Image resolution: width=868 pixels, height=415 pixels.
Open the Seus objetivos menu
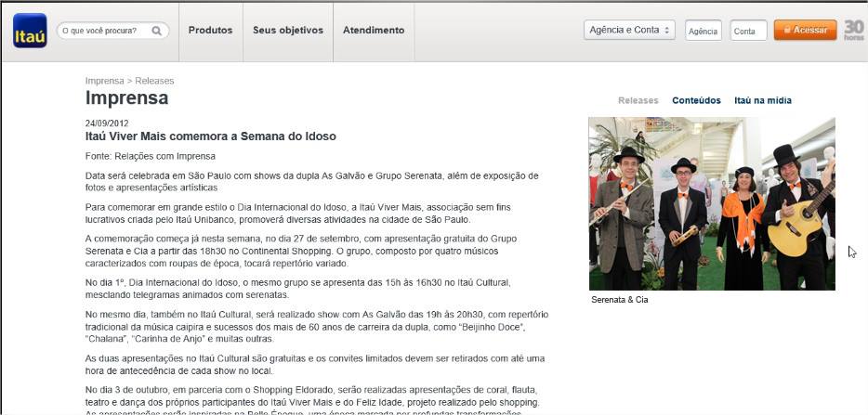pos(288,31)
